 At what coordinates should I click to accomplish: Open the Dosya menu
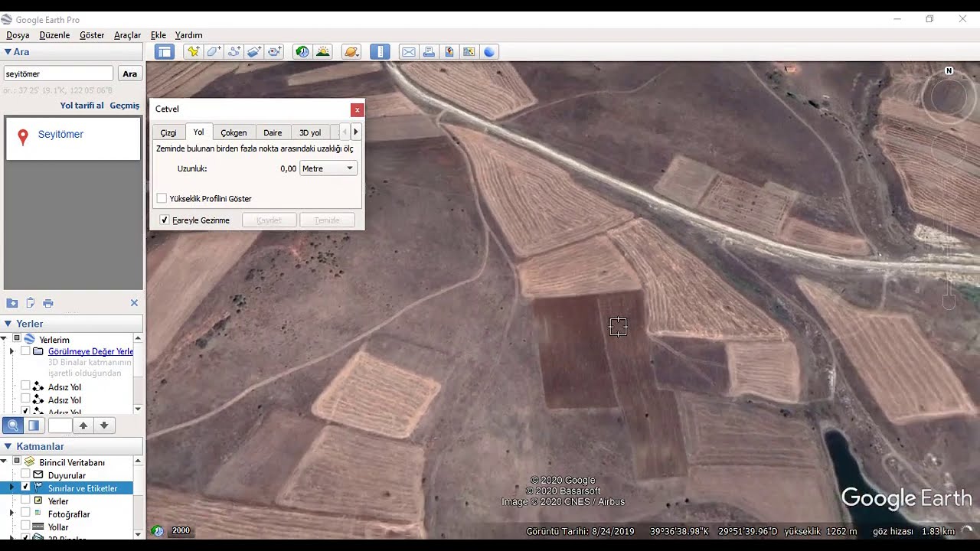pos(18,35)
